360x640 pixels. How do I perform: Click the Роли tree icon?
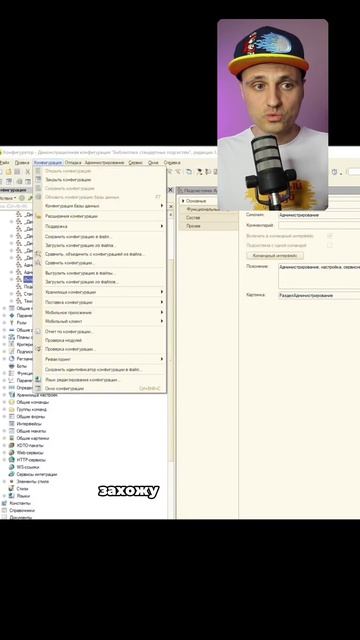(x=12, y=322)
